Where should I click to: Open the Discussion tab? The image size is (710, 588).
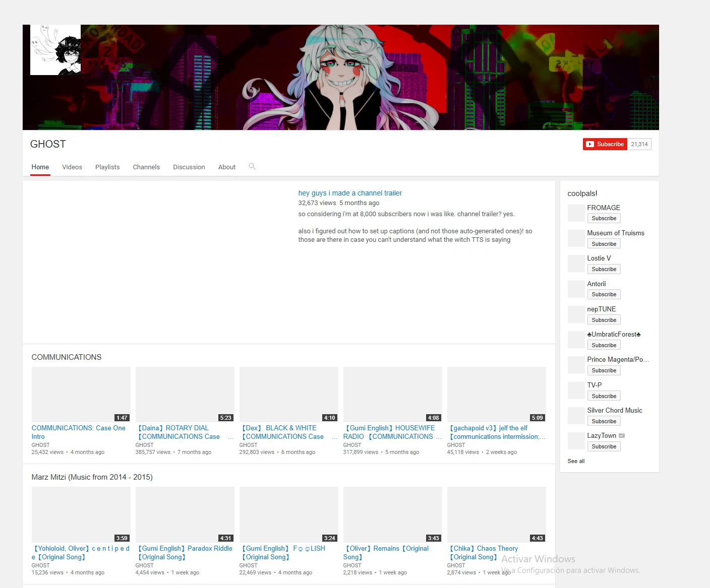[x=189, y=167]
